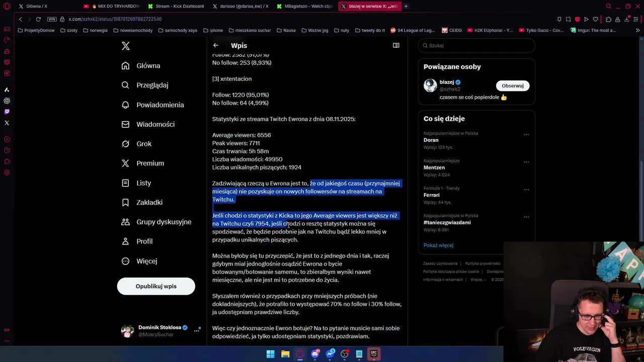Click Opublikuj wpis button
644x362 pixels.
pos(156,286)
